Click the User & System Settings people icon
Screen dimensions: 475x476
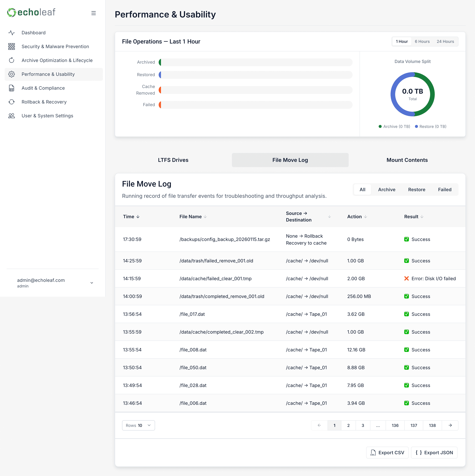point(12,116)
